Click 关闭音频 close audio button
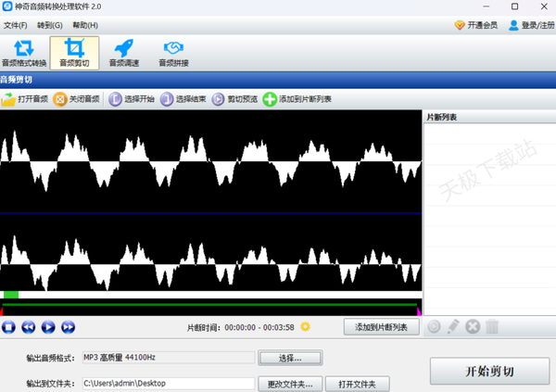The height and width of the screenshot is (392, 556). pyautogui.click(x=76, y=99)
